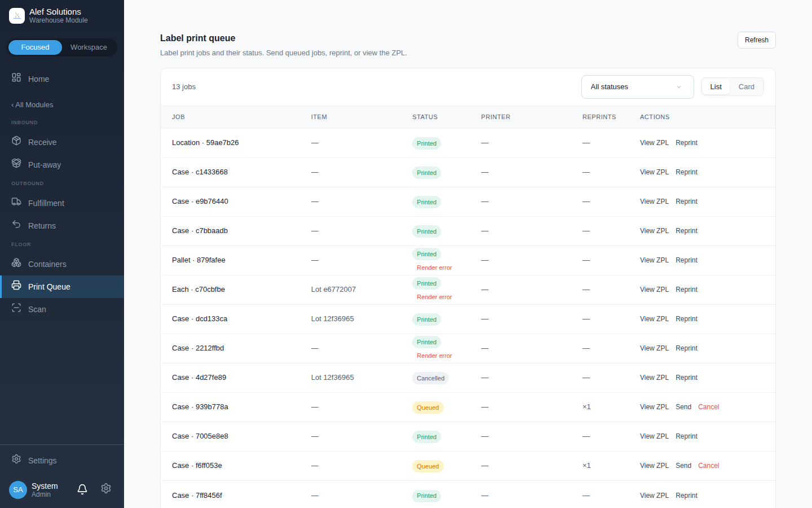Click the Refresh button
Image resolution: width=812 pixels, height=508 pixels.
click(757, 40)
